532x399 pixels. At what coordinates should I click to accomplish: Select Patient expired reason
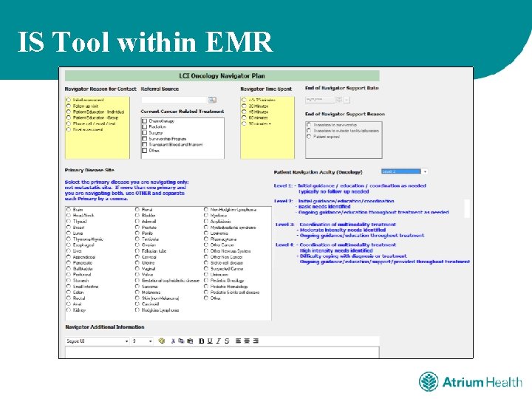point(309,137)
